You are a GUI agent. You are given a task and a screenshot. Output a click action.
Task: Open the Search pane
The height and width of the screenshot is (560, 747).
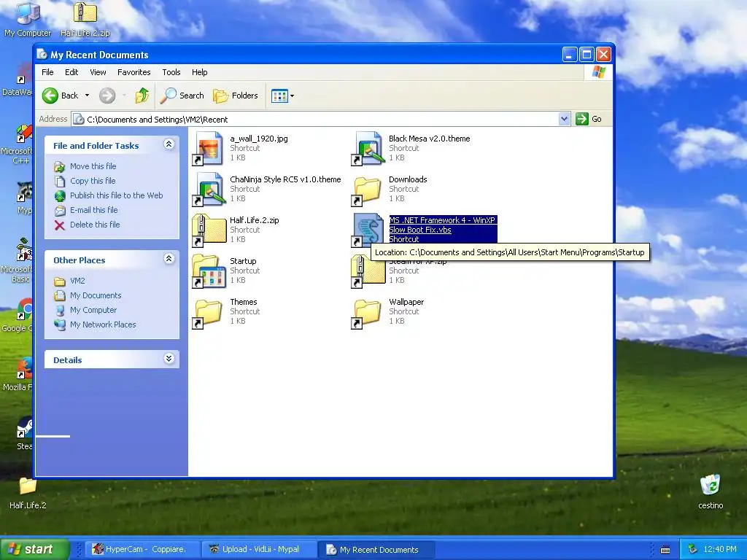point(182,96)
